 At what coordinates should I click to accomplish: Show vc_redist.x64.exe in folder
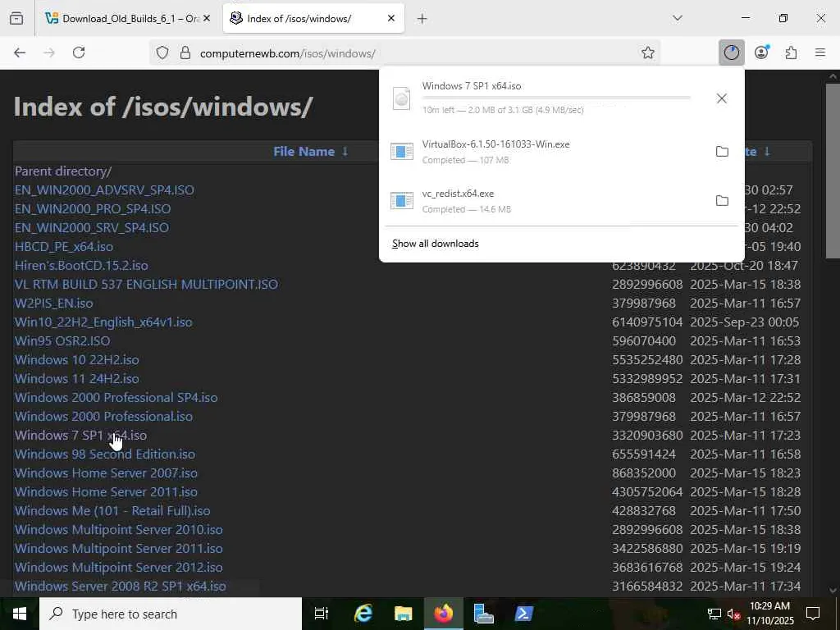[x=722, y=201]
